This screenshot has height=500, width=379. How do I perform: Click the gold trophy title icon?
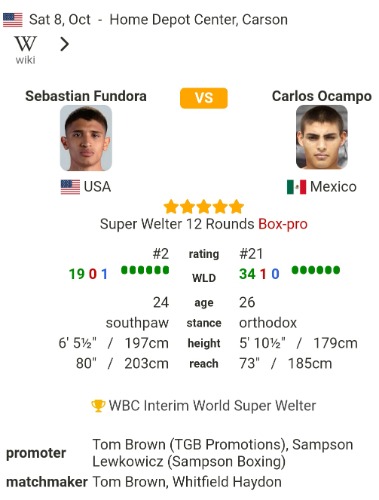(98, 406)
